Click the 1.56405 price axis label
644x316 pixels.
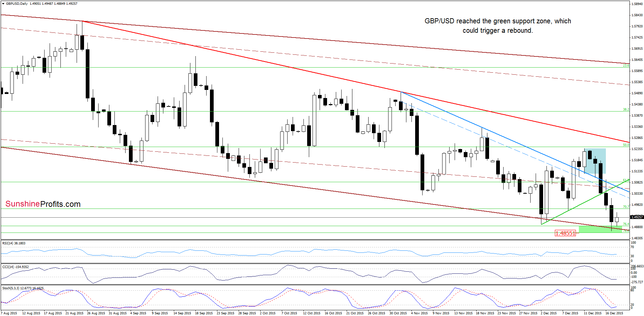pyautogui.click(x=637, y=60)
